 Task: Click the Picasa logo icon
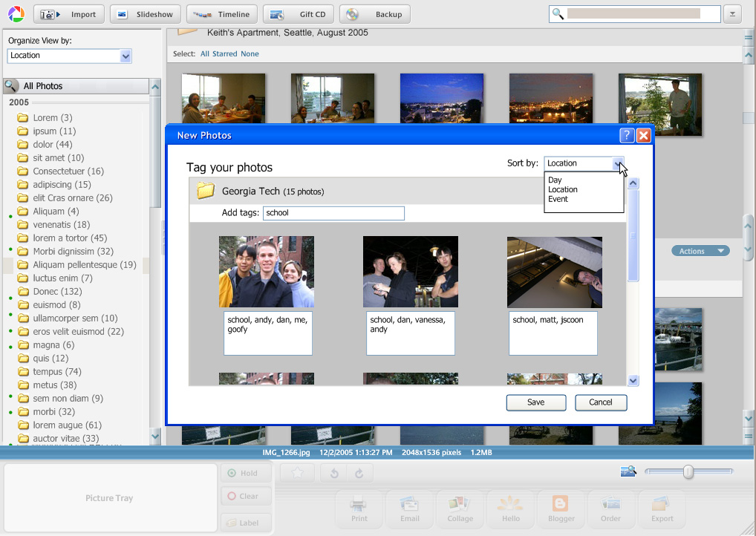16,14
